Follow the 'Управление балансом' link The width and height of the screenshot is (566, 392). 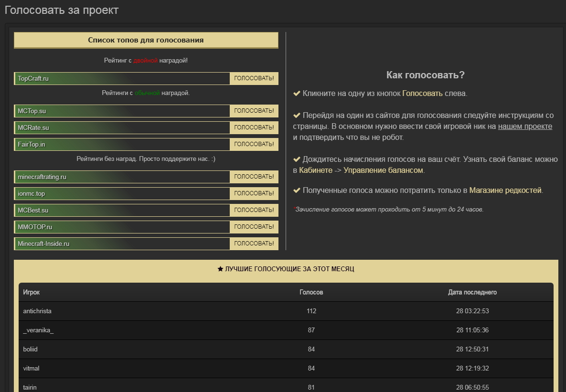click(383, 170)
